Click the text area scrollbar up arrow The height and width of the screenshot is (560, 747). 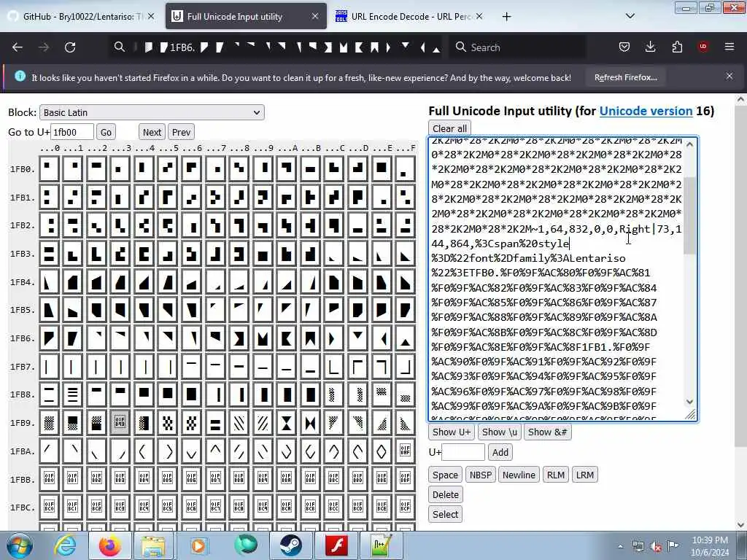coord(690,144)
